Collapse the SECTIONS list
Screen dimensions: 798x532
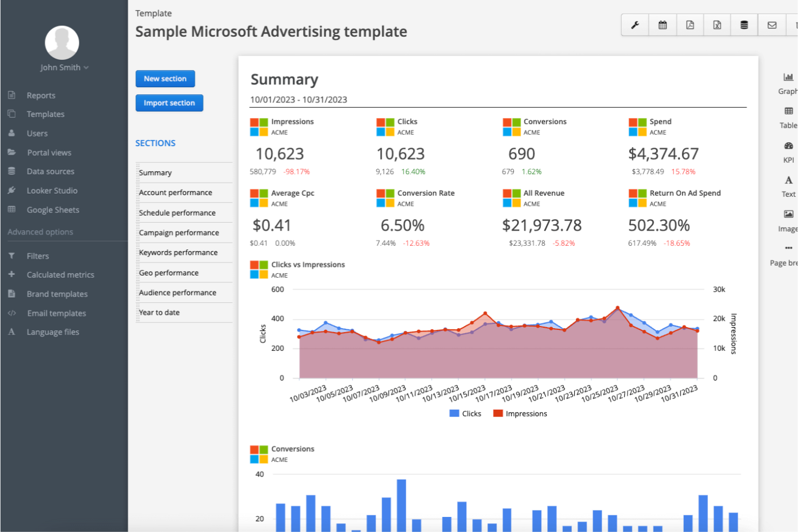point(155,143)
